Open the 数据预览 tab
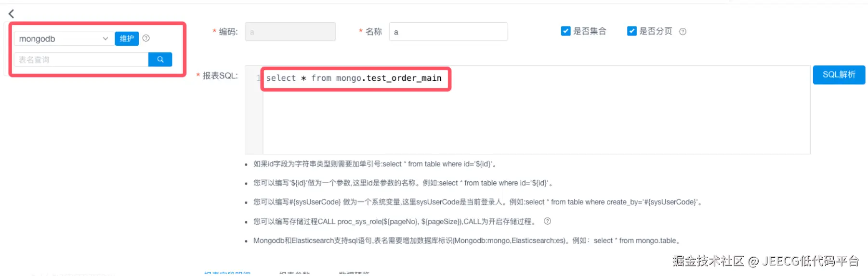Image resolution: width=868 pixels, height=276 pixels. tap(354, 273)
